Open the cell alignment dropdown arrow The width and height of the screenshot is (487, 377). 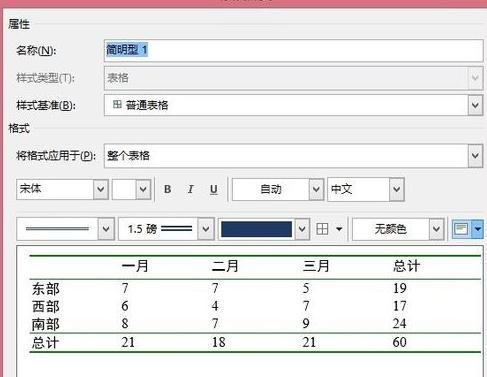(x=478, y=229)
